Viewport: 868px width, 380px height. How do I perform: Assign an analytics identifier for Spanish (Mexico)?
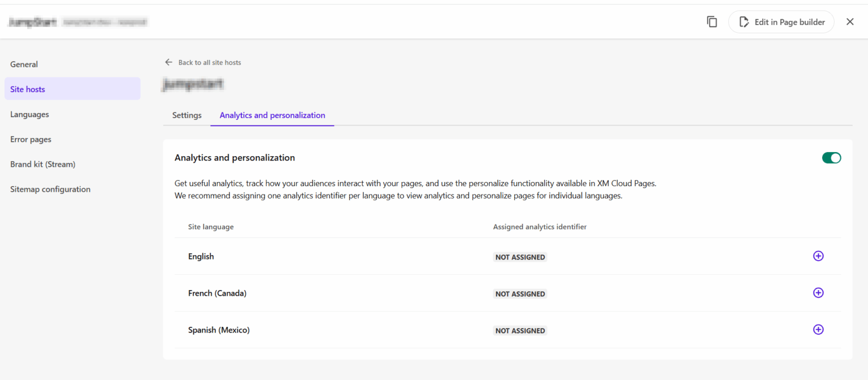pyautogui.click(x=818, y=329)
